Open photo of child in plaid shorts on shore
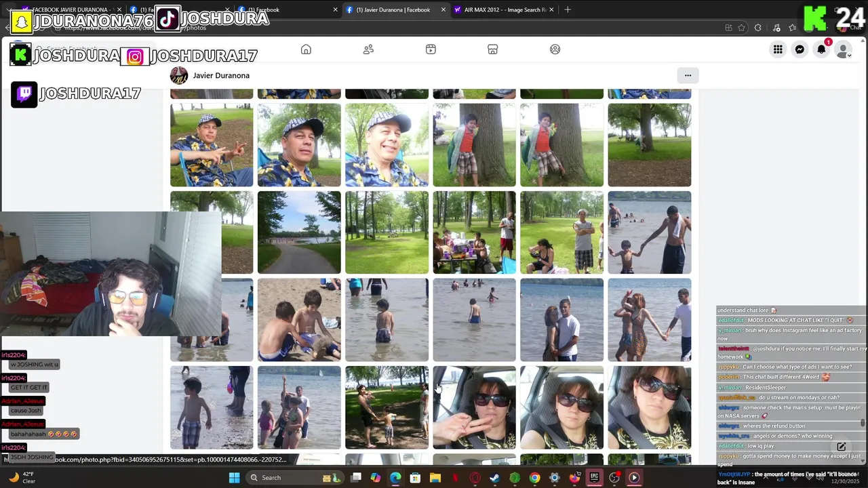The width and height of the screenshot is (868, 488). (212, 407)
